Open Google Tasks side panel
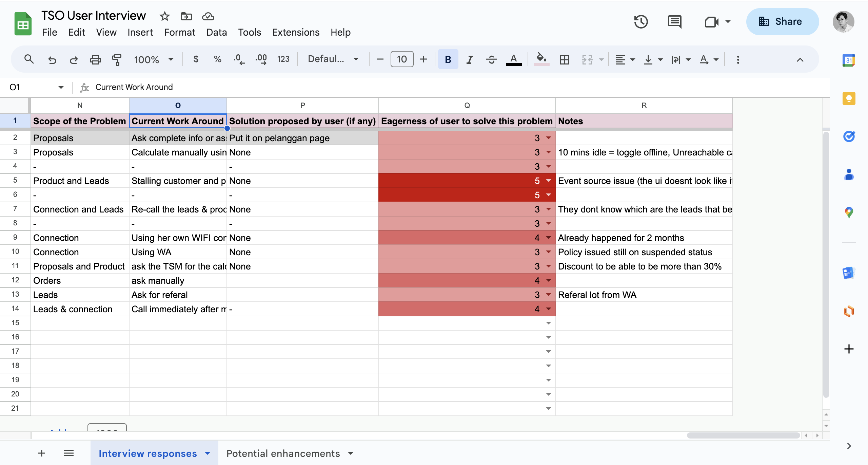Screen dimensions: 868x465 click(x=849, y=136)
